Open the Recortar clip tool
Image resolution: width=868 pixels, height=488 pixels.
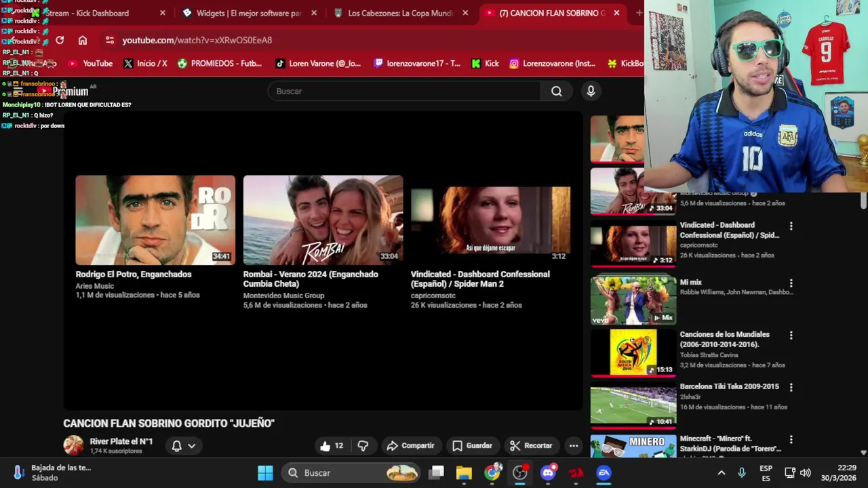[x=531, y=445]
